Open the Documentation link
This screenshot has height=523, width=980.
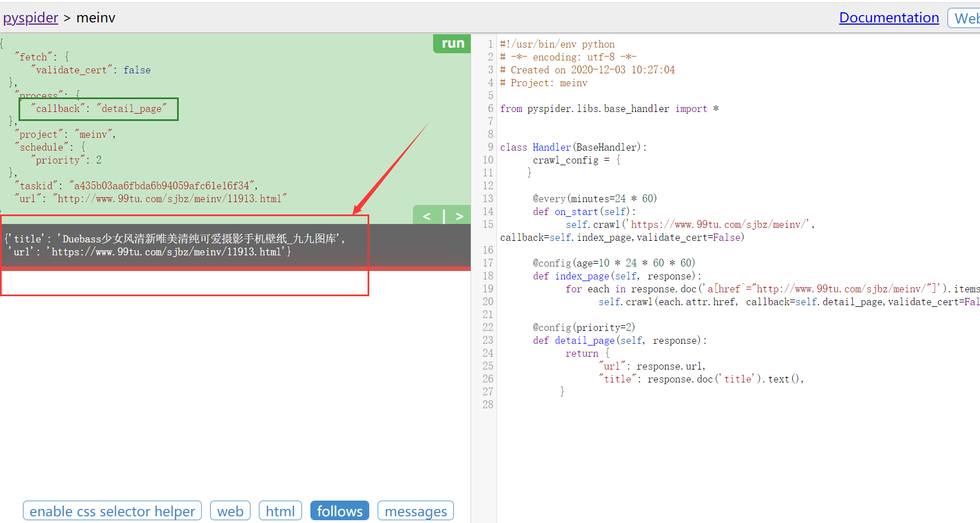(889, 18)
